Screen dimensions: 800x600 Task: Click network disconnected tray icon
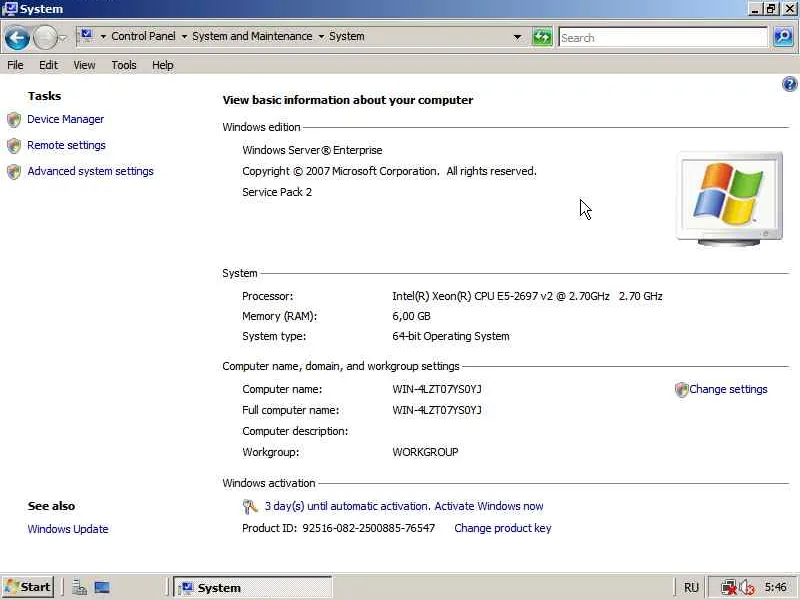click(728, 587)
